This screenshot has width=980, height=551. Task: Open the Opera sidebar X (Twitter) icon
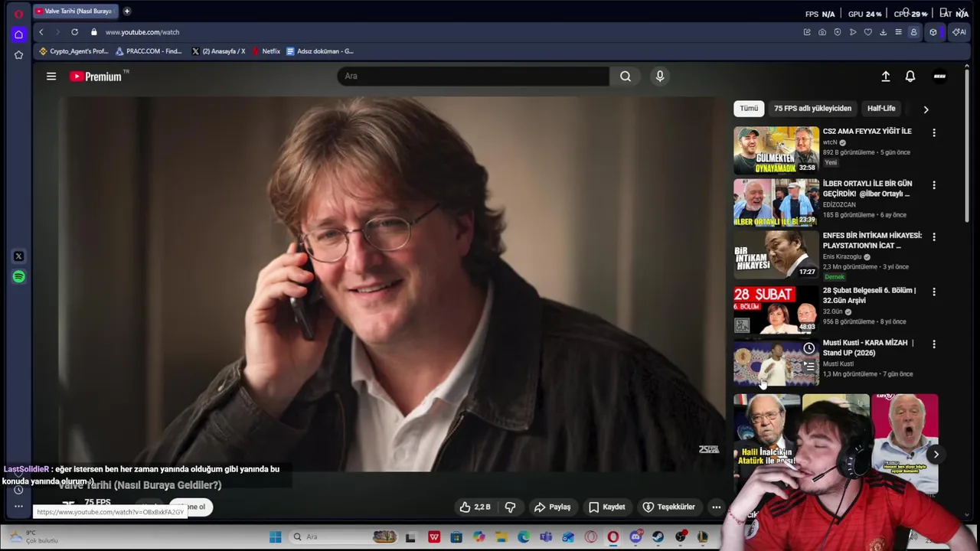point(18,256)
